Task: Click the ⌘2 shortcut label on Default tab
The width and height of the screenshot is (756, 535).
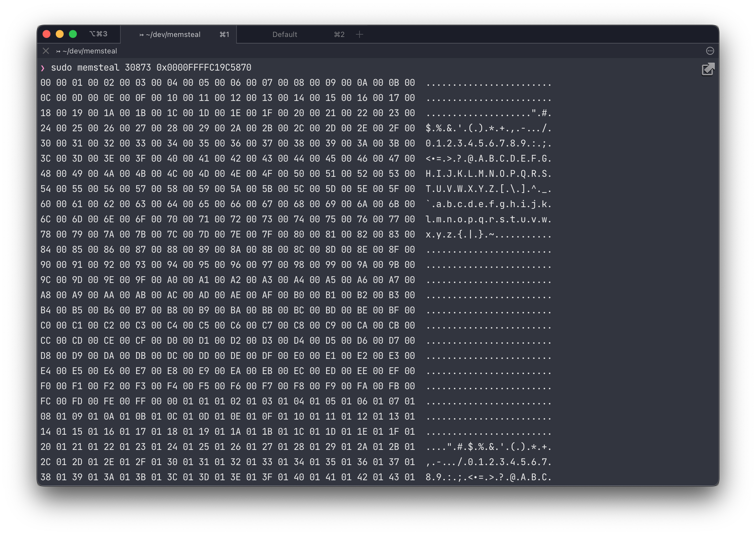Action: coord(339,34)
